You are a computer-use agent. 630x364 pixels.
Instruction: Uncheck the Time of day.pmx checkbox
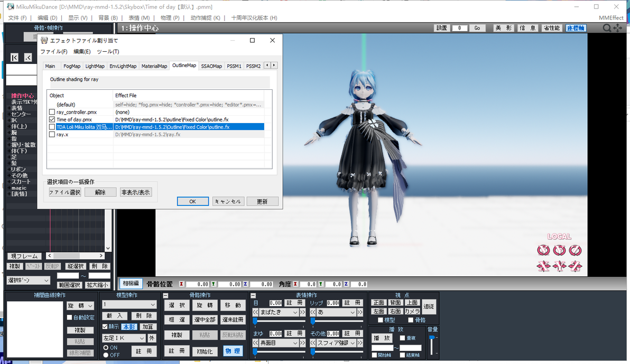click(x=52, y=119)
